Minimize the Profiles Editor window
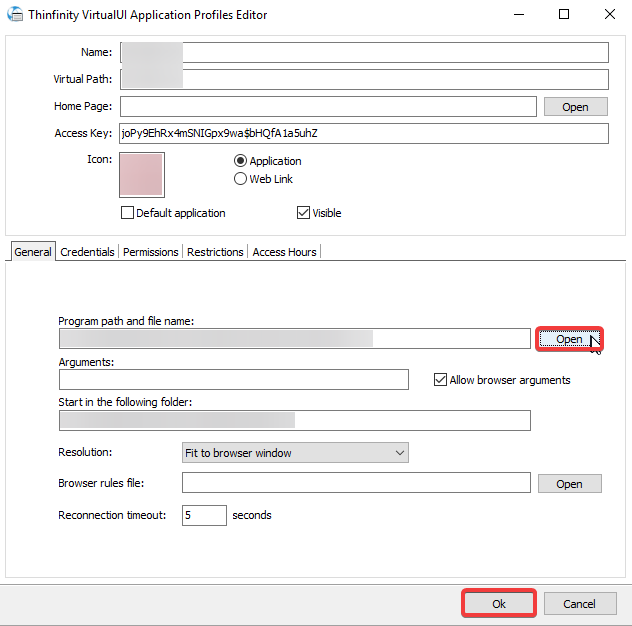This screenshot has height=626, width=632. (x=519, y=15)
